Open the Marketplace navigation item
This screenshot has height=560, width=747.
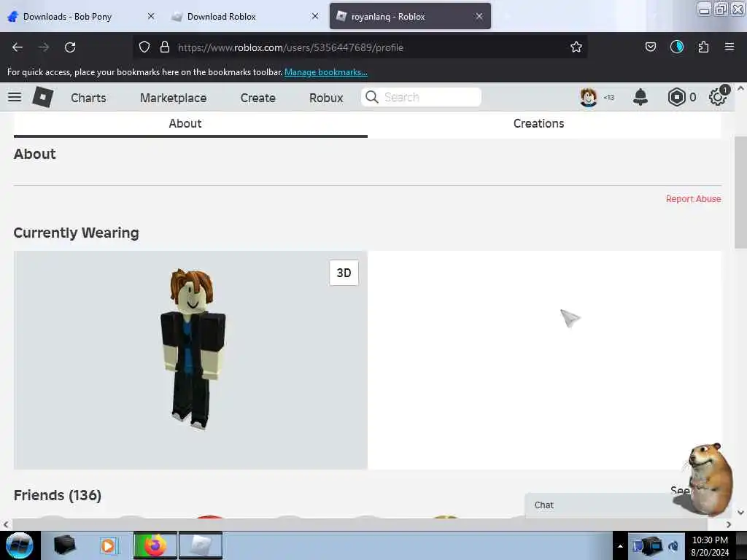[174, 98]
